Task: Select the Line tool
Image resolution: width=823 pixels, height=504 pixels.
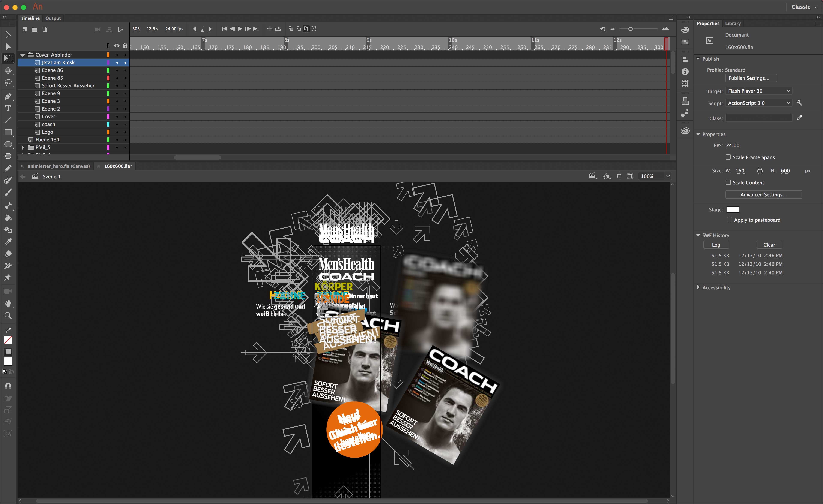Action: (x=8, y=120)
